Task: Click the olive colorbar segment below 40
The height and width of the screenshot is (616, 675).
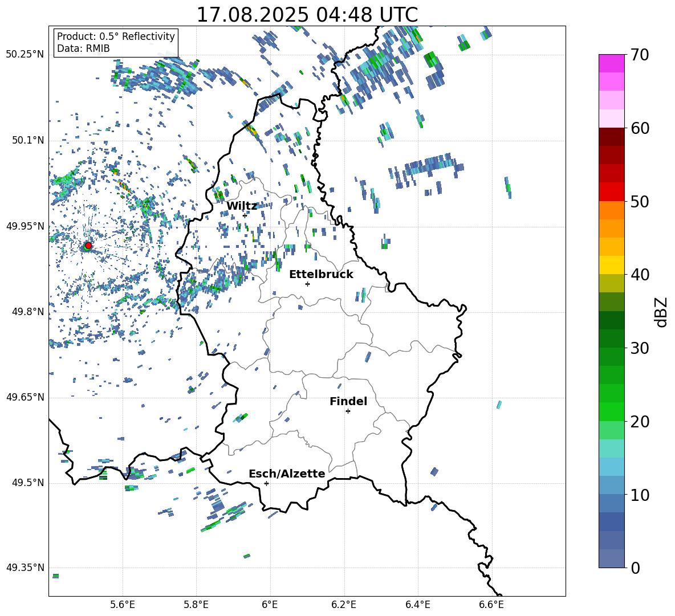Action: pyautogui.click(x=611, y=283)
